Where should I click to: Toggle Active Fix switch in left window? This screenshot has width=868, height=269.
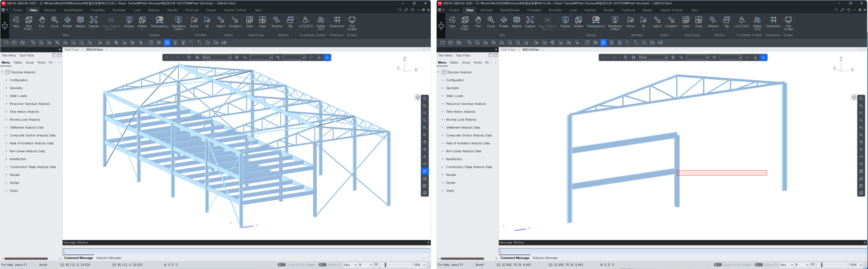(322, 265)
